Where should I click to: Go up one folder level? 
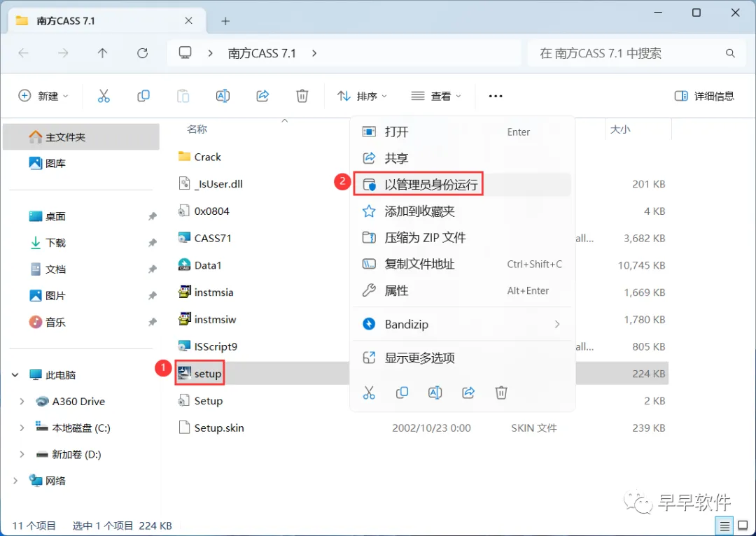(x=102, y=53)
